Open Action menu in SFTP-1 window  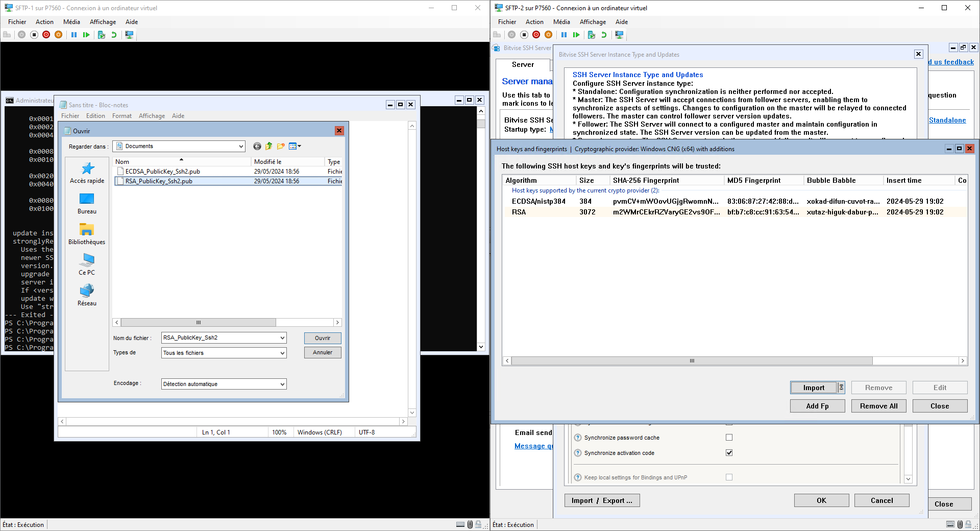click(x=44, y=22)
